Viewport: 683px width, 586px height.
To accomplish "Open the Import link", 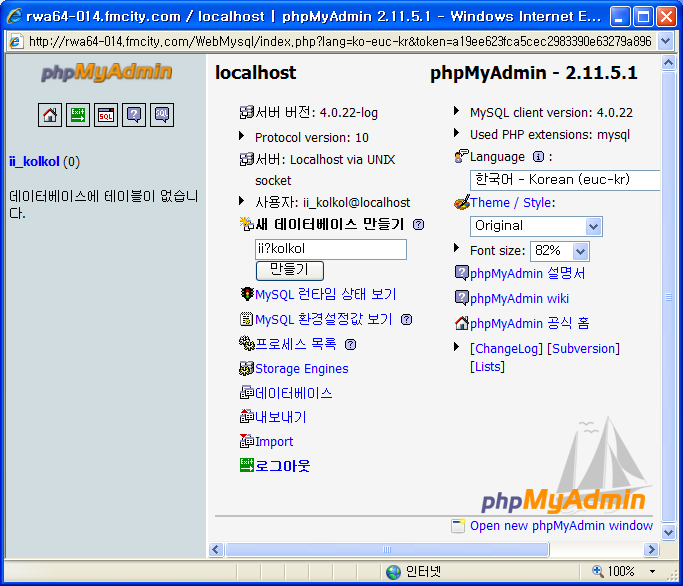I will (x=274, y=442).
